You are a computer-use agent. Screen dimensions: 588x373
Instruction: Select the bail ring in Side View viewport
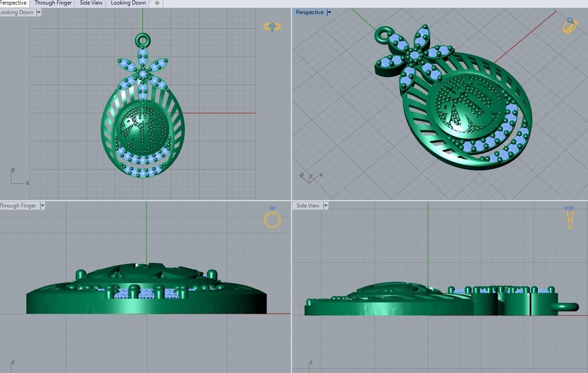point(566,307)
